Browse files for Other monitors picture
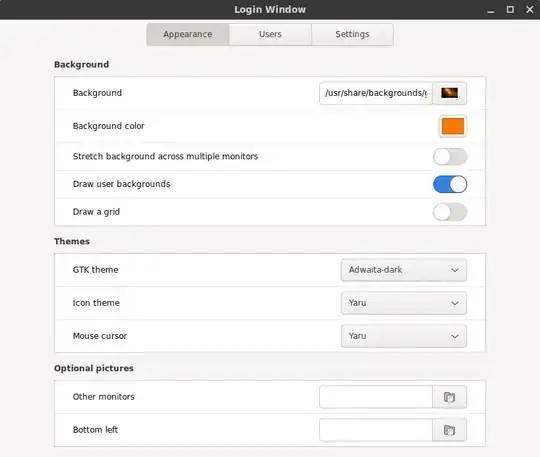 (449, 397)
